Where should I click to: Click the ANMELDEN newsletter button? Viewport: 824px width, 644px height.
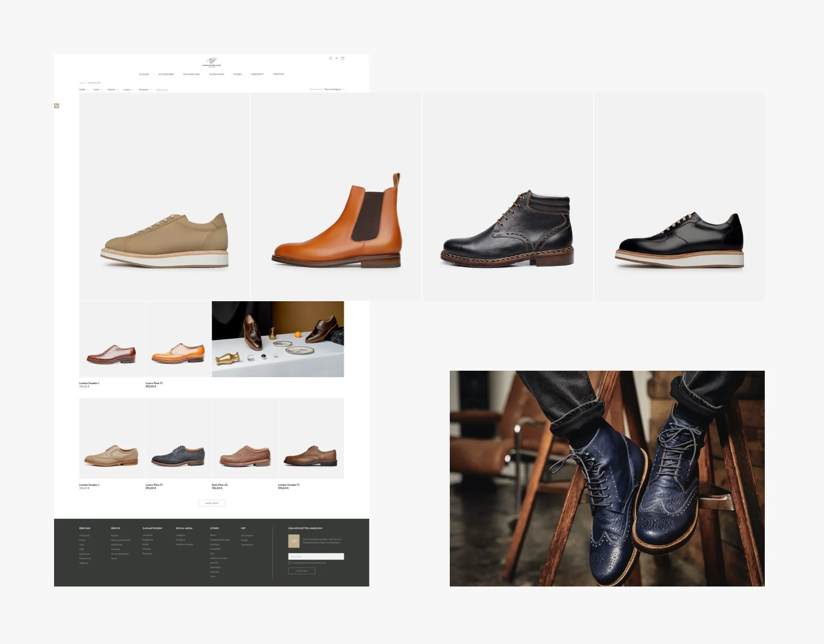(x=302, y=571)
